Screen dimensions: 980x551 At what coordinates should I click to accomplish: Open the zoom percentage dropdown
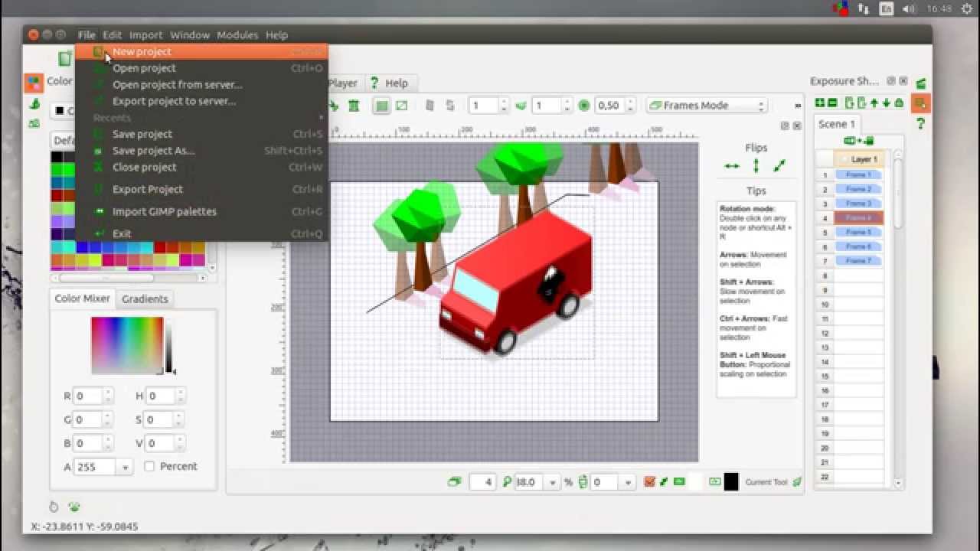click(552, 482)
